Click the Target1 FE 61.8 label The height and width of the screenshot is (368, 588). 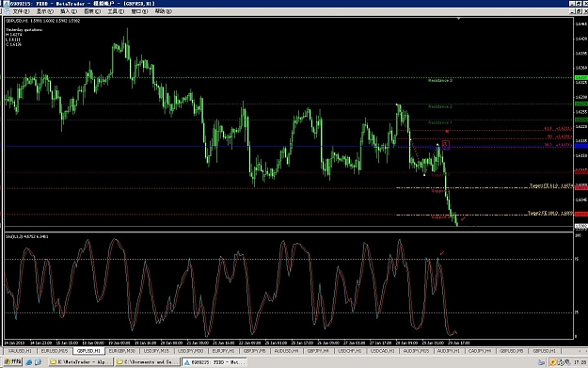coord(551,185)
